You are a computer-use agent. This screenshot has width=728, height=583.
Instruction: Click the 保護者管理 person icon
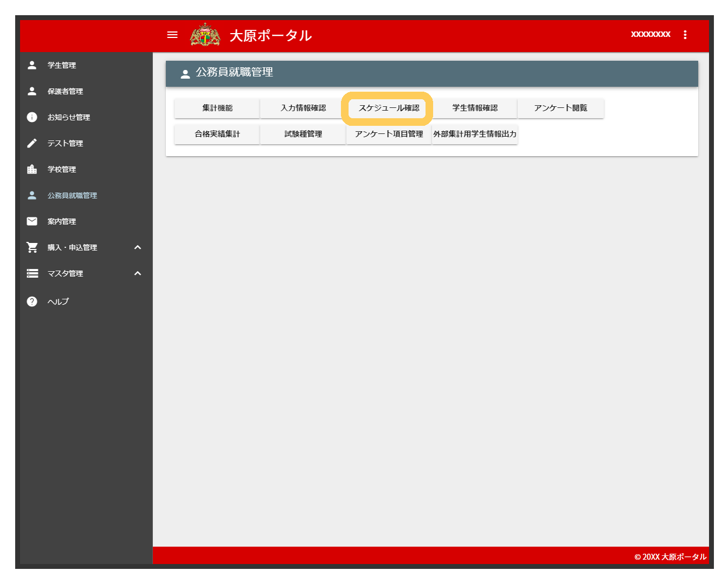32,91
